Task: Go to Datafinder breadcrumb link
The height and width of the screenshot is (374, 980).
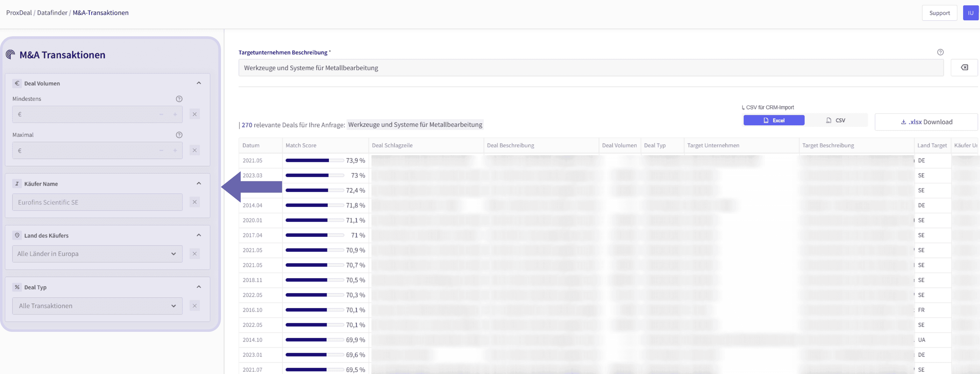Action: pyautogui.click(x=52, y=12)
